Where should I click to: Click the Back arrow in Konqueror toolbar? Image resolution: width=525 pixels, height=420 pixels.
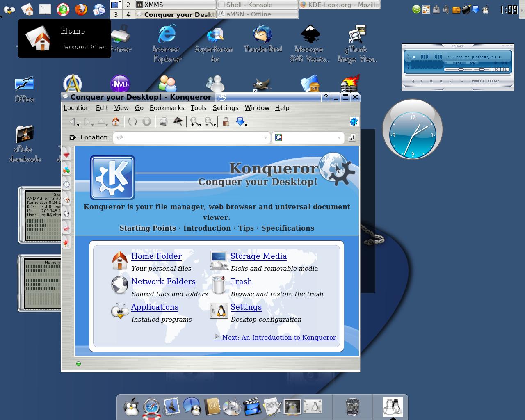click(x=72, y=121)
